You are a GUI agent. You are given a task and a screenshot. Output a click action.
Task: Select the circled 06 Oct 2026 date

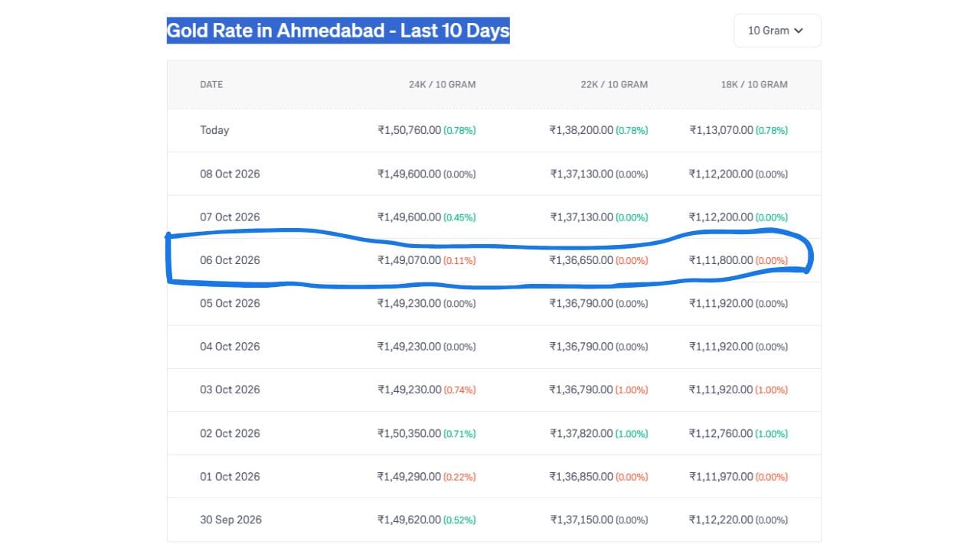click(x=230, y=260)
